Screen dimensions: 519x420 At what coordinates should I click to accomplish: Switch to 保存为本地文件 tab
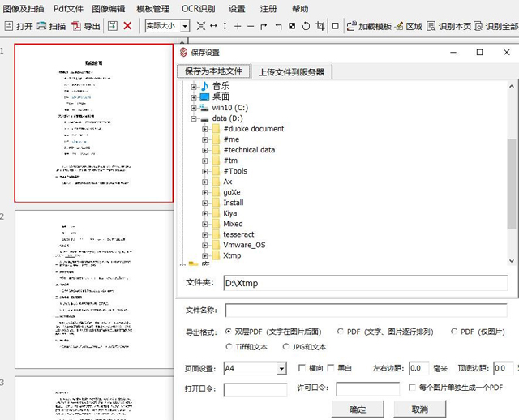213,71
